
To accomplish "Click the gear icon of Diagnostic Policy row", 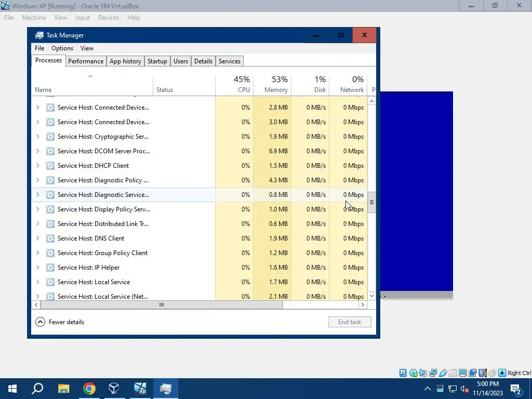I will (50, 180).
